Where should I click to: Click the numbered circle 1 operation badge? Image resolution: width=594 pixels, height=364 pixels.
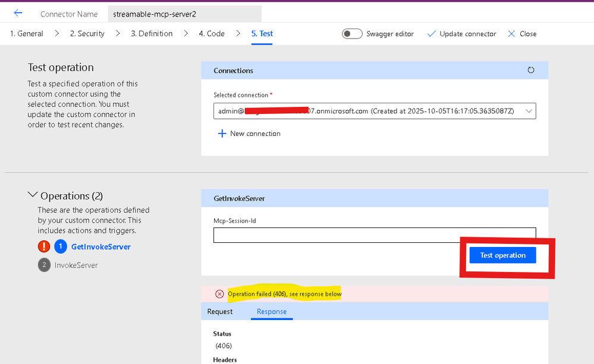pyautogui.click(x=61, y=246)
